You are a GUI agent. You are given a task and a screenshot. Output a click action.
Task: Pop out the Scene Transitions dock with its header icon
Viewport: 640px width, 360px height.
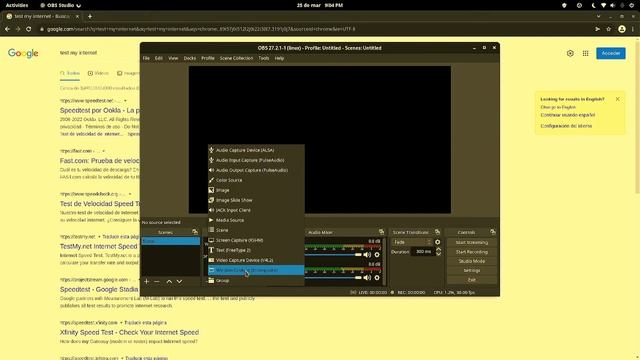(x=437, y=232)
